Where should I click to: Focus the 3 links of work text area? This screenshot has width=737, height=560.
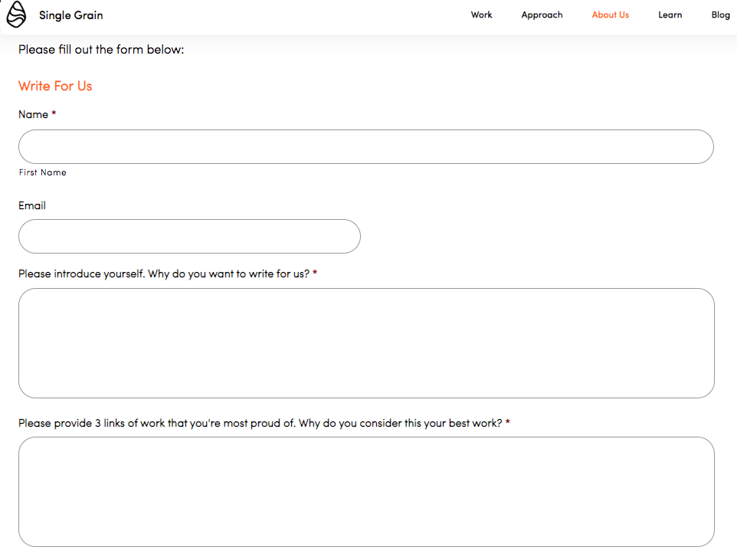click(366, 492)
